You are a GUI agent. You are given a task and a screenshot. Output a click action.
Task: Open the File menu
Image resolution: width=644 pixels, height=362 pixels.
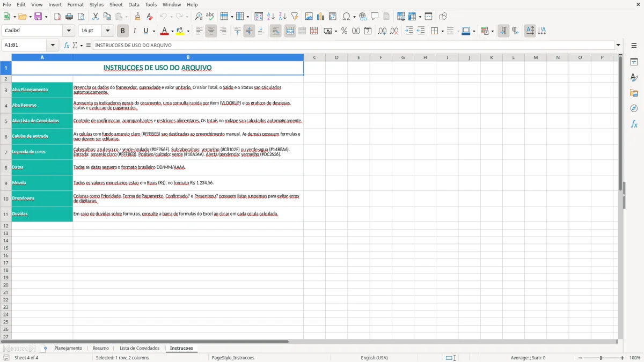pyautogui.click(x=7, y=4)
